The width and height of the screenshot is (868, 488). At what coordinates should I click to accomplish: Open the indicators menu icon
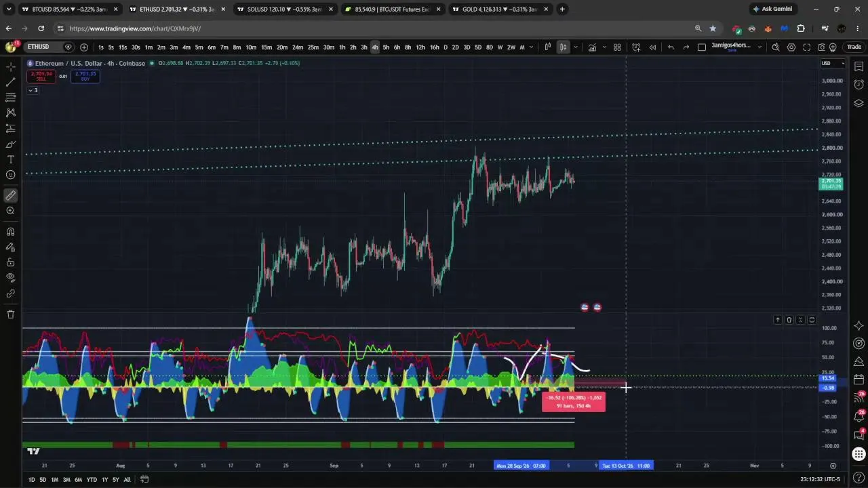pyautogui.click(x=592, y=47)
